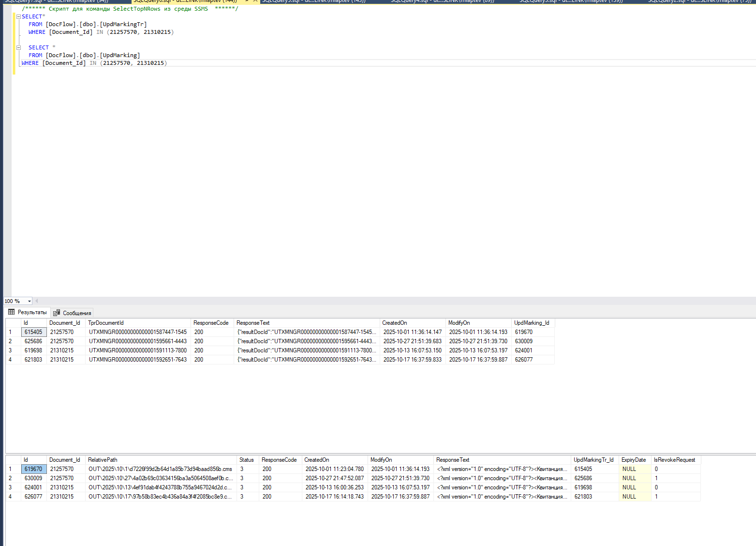Click the CreatedOn cell 2025-10-17 16:37:59.833
This screenshot has height=546, width=756.
413,360
